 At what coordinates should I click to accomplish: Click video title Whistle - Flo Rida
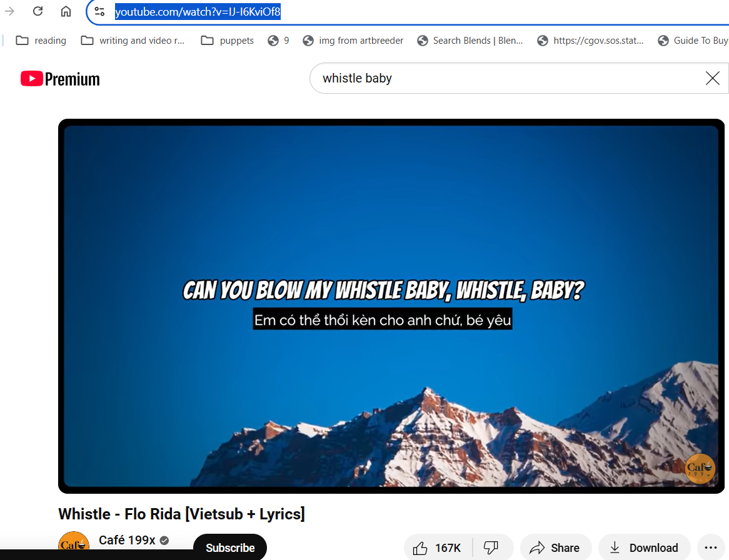[182, 514]
